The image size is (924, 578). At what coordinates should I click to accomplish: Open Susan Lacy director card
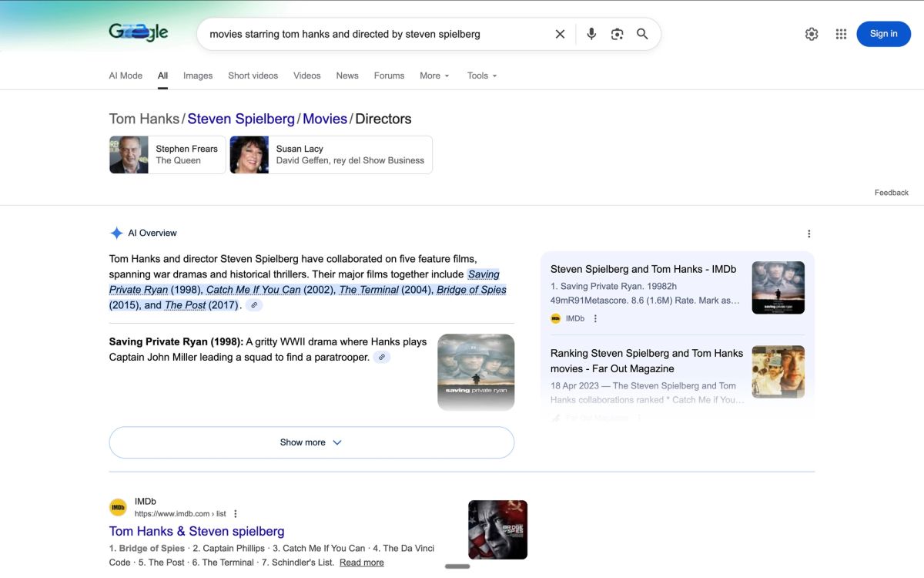[x=331, y=155]
